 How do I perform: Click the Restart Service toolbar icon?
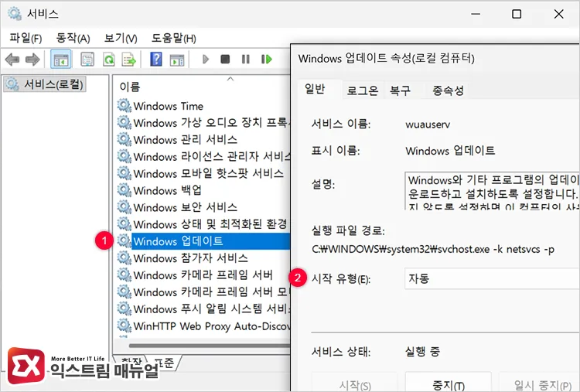pyautogui.click(x=266, y=60)
